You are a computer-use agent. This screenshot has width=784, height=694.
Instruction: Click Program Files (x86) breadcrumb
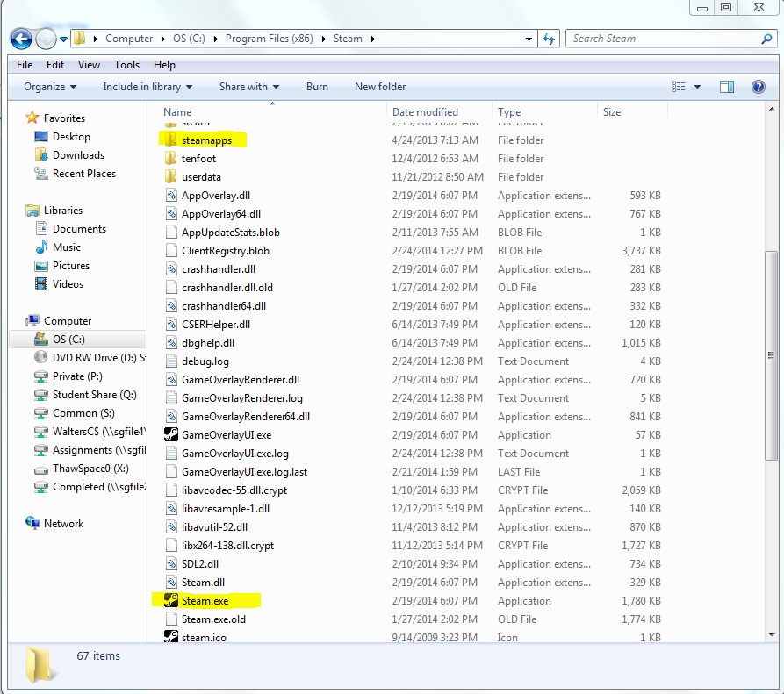(269, 39)
